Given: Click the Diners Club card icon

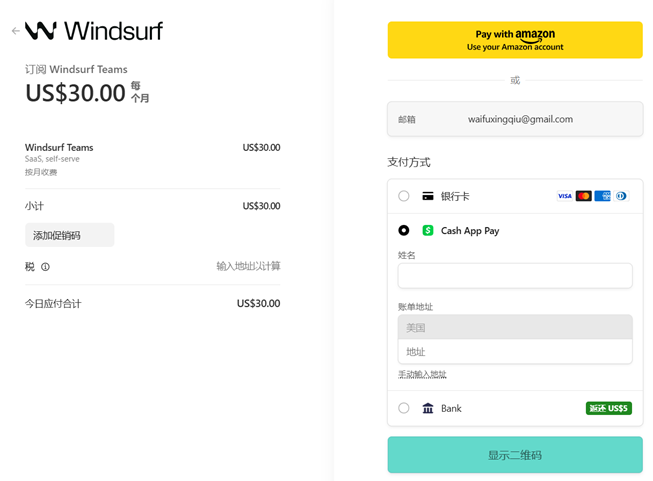Looking at the screenshot, I should (x=621, y=196).
